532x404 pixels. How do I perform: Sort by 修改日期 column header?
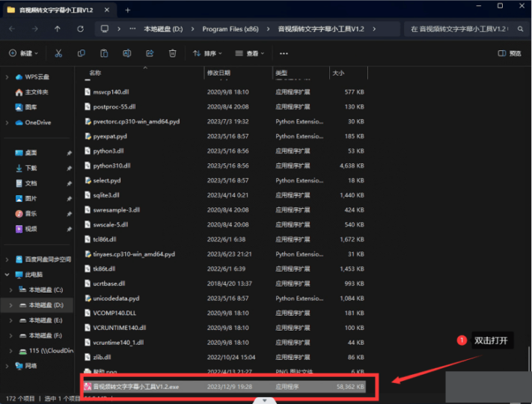218,73
